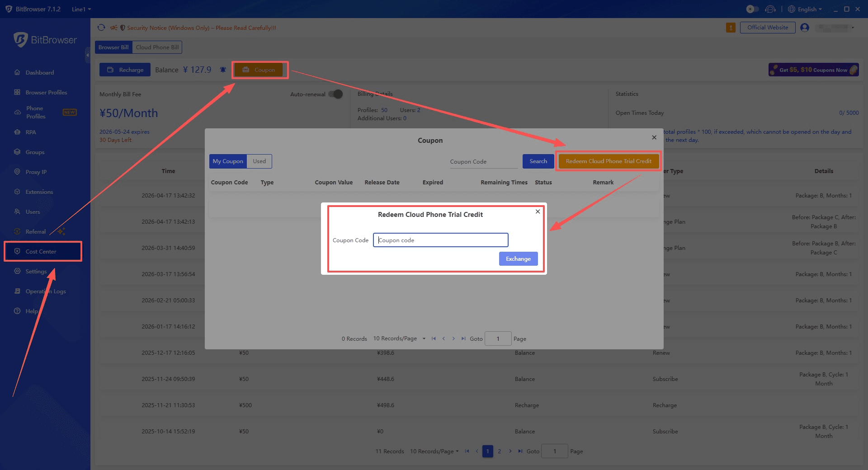
Task: Close the Coupon dialog
Action: point(654,137)
